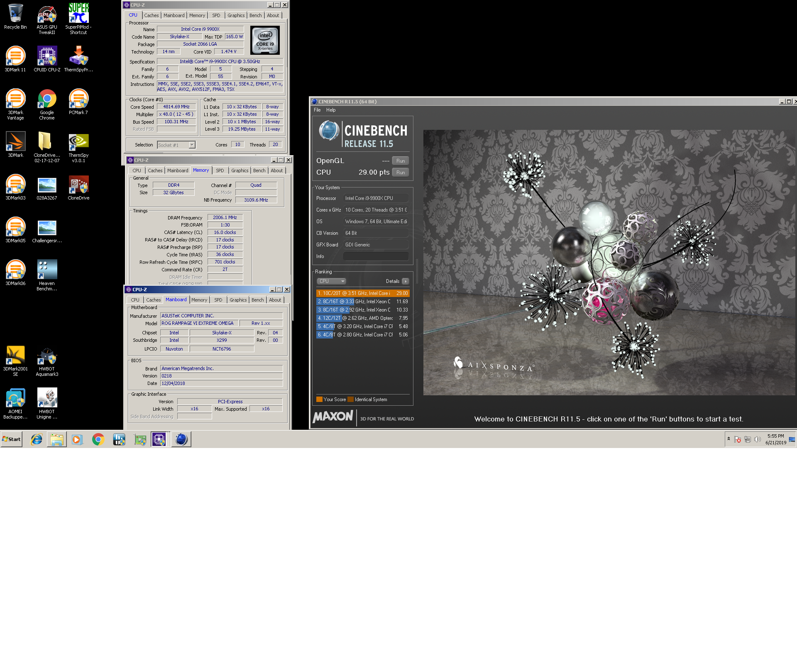This screenshot has width=797, height=672.
Task: Switch to Caches tab in top CPU-Z window
Action: click(x=152, y=15)
